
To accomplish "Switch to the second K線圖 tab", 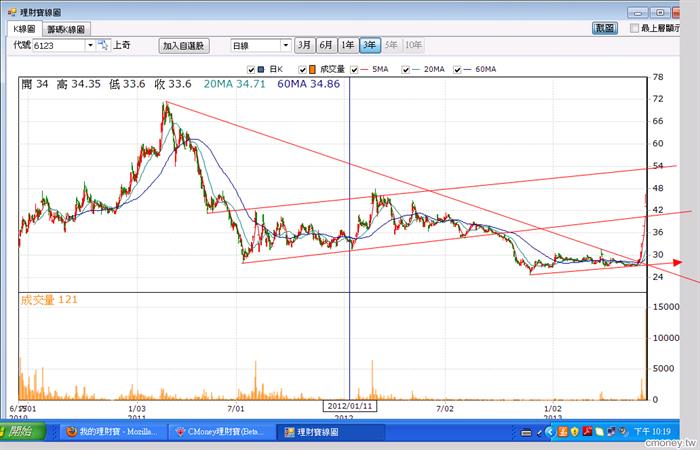I will click(x=67, y=29).
